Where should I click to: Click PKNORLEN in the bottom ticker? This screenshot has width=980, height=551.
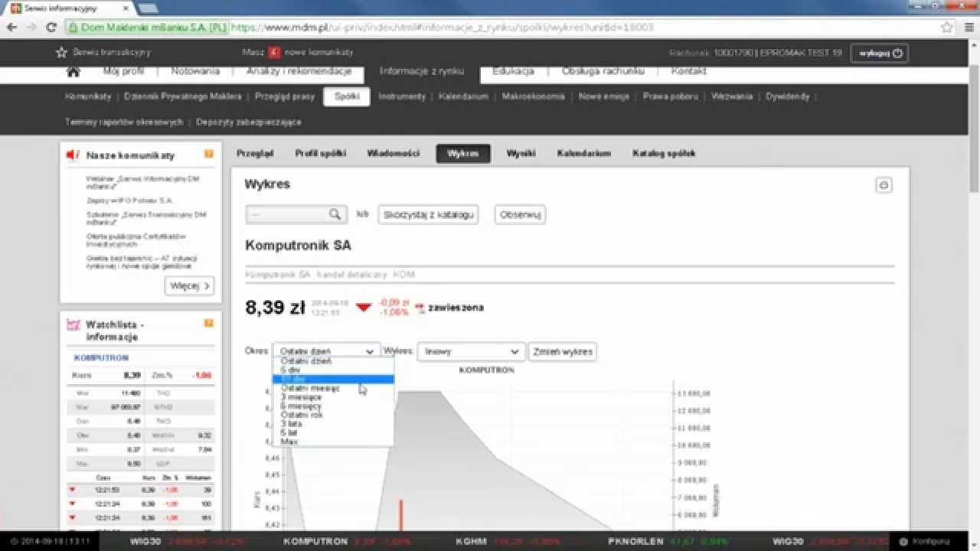pos(636,542)
